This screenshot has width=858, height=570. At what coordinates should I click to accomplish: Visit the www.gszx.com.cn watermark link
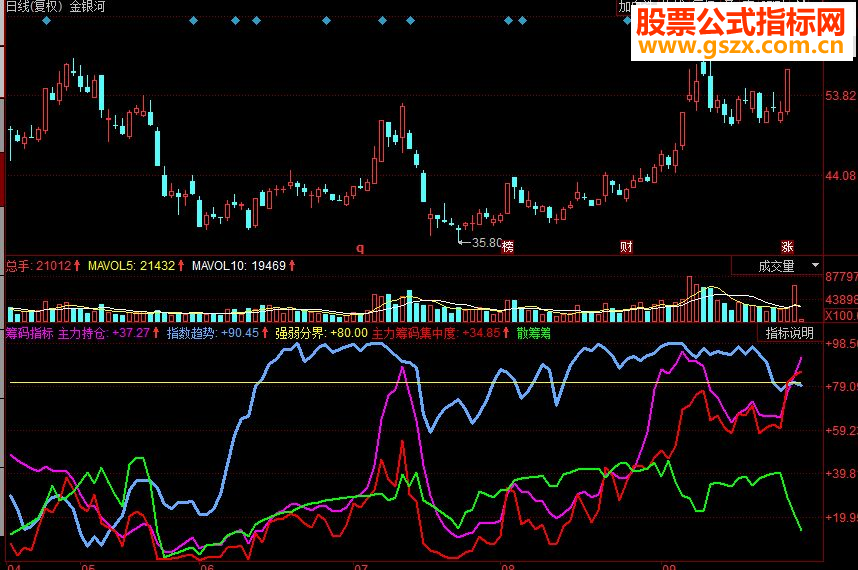(x=741, y=46)
